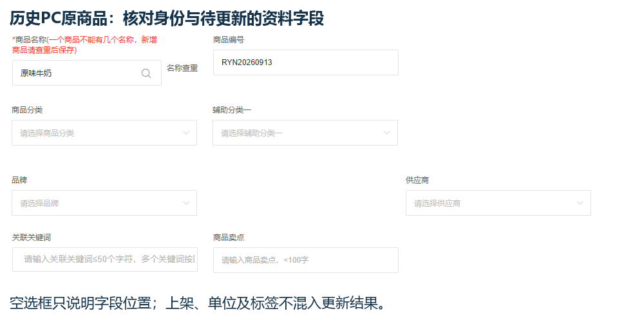Click the 辅助分类一 field label

(229, 110)
